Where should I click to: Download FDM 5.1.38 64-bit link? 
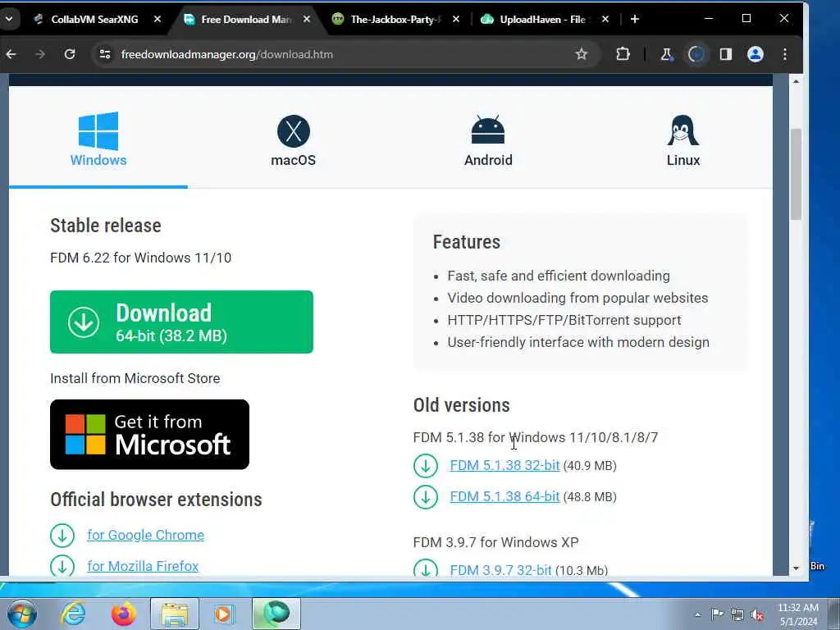click(504, 496)
